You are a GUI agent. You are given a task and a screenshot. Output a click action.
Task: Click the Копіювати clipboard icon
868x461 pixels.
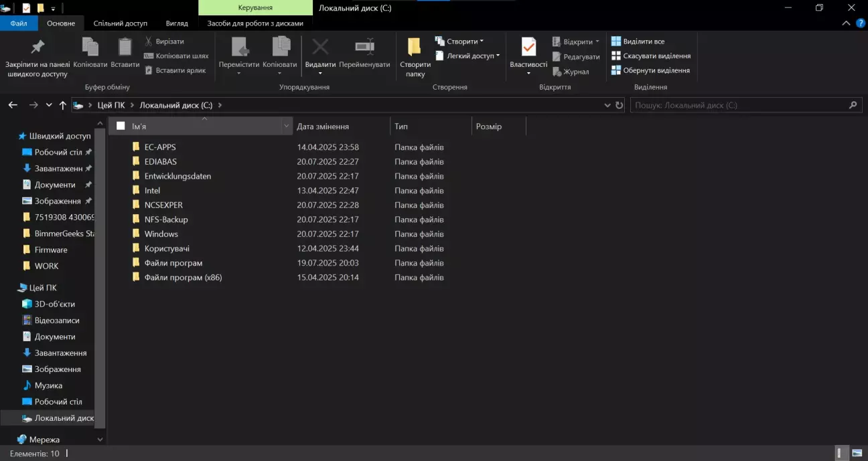coord(90,47)
